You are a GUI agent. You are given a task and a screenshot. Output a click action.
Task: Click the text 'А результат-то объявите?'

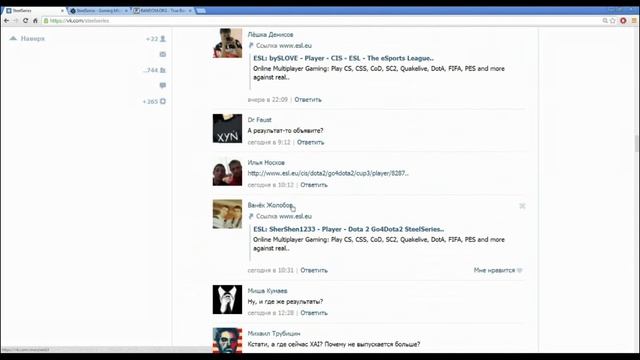[285, 131]
